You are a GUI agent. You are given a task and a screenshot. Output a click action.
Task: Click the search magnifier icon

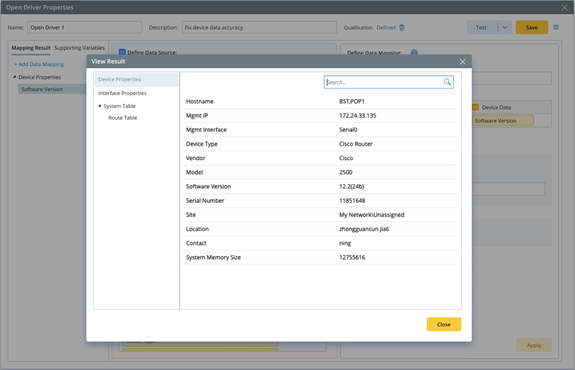447,82
